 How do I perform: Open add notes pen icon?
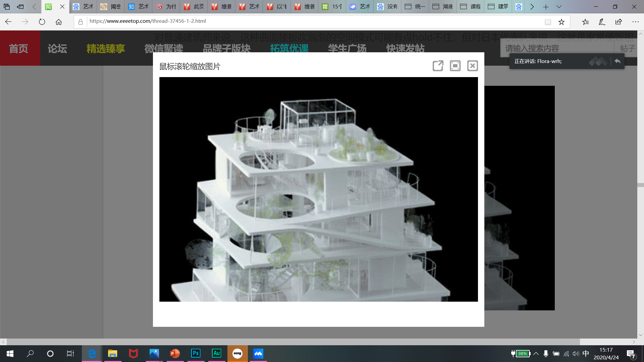[602, 22]
